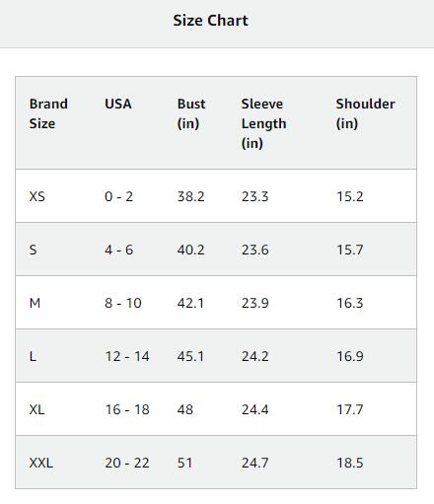This screenshot has width=434, height=504.
Task: Click the Size Chart heading
Action: [x=210, y=21]
